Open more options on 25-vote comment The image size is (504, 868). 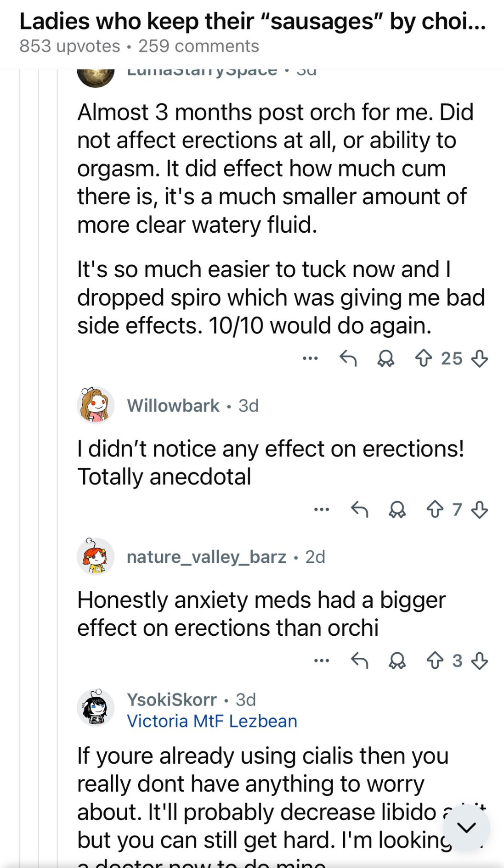pyautogui.click(x=310, y=358)
